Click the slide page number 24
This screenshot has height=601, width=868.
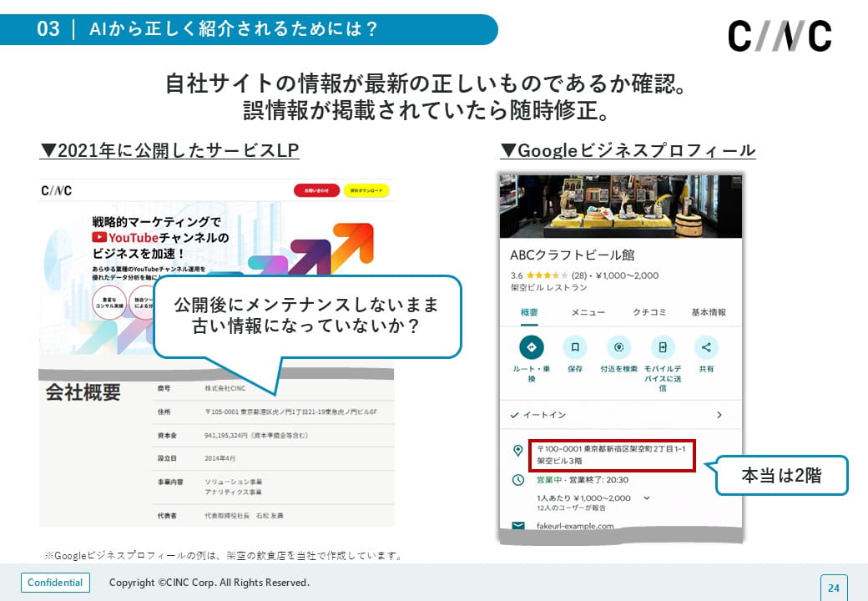(834, 588)
